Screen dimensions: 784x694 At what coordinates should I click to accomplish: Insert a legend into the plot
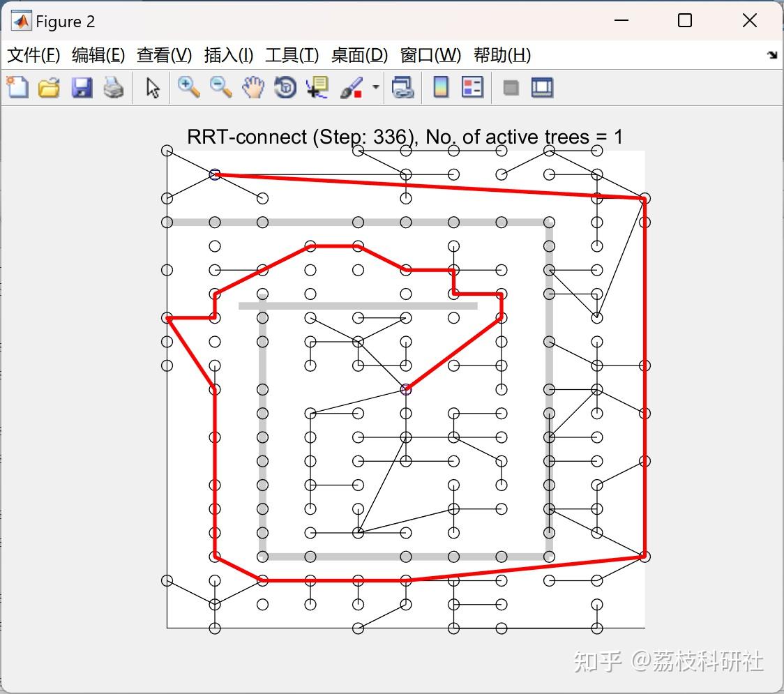point(473,87)
